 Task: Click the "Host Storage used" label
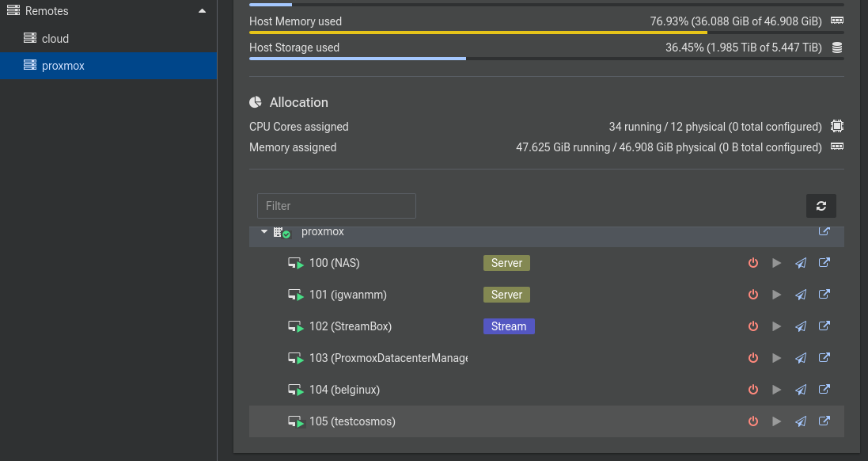pos(294,48)
